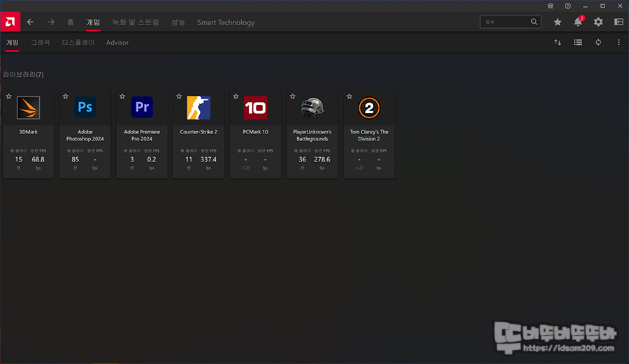The width and height of the screenshot is (629, 364).
Task: Toggle The Division 2 favorite star
Action: pyautogui.click(x=349, y=96)
